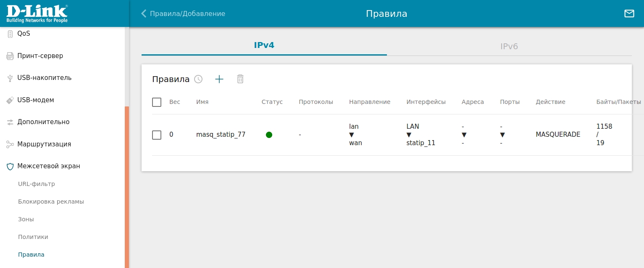The height and width of the screenshot is (268, 644).
Task: Click the clock schedule icon beside Правила
Action: [198, 79]
